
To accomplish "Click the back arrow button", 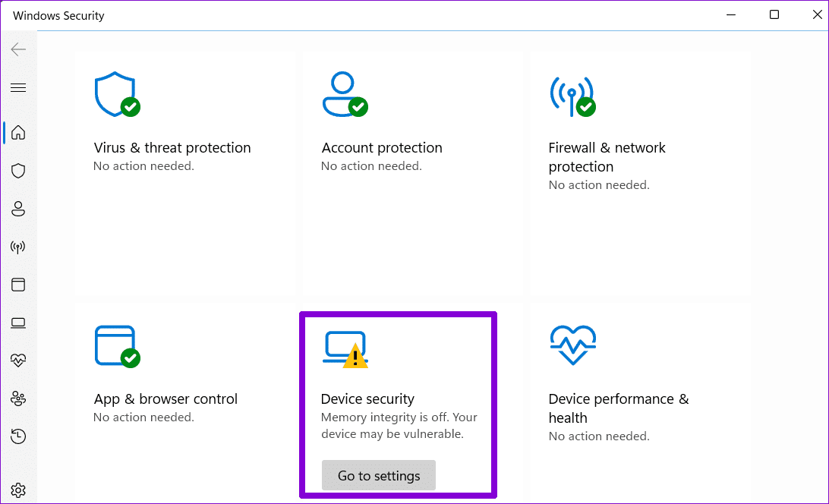I will pos(18,50).
